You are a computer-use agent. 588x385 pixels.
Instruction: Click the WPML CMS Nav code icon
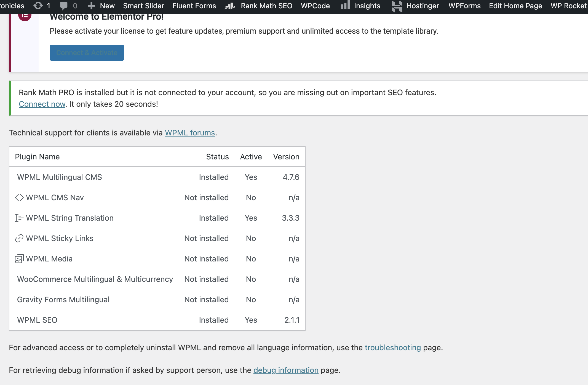pyautogui.click(x=19, y=197)
